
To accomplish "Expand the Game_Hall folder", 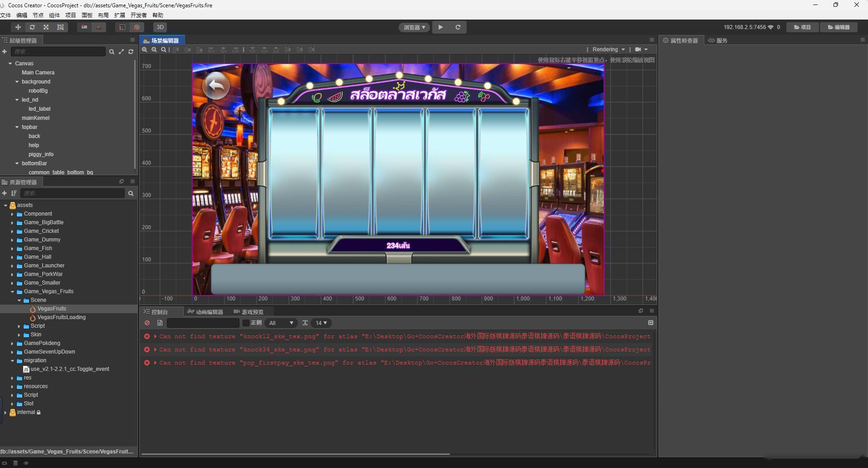I will coord(12,257).
